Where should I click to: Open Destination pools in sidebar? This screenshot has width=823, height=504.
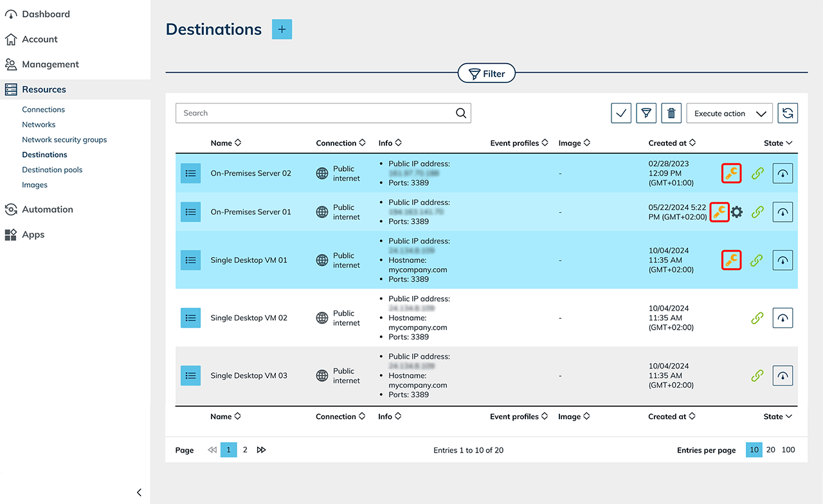[x=52, y=170]
